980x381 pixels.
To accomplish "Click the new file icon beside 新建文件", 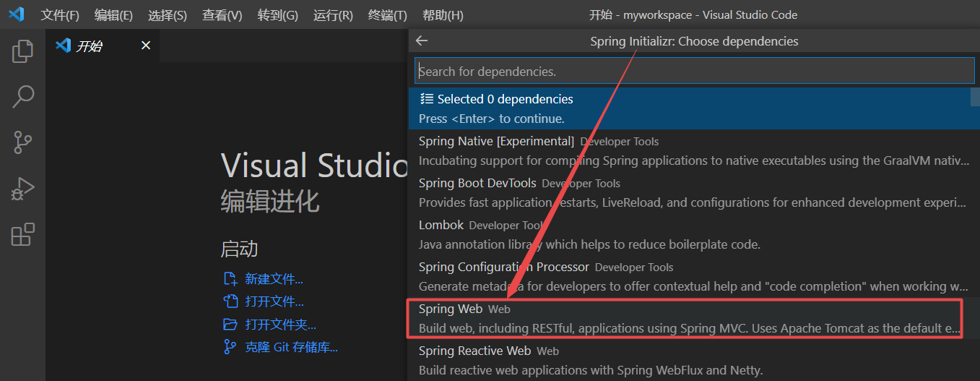I will [x=230, y=279].
